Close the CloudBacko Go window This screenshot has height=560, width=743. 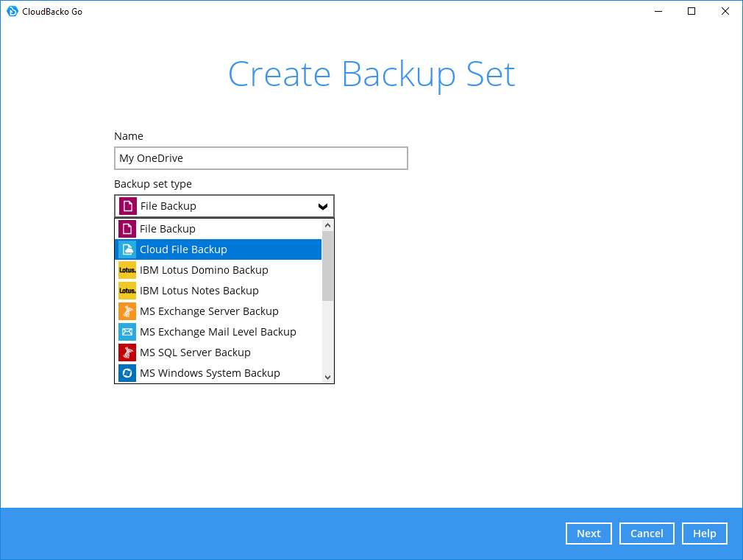click(725, 11)
